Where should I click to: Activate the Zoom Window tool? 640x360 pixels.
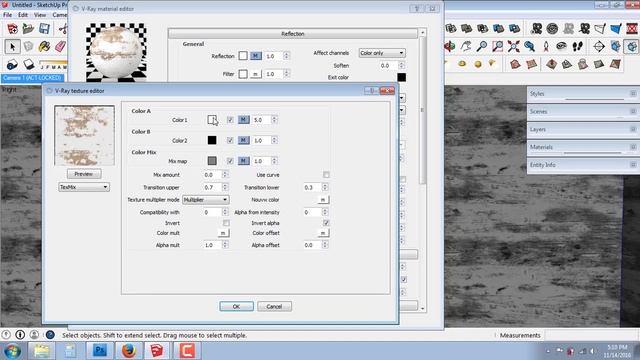click(x=498, y=47)
